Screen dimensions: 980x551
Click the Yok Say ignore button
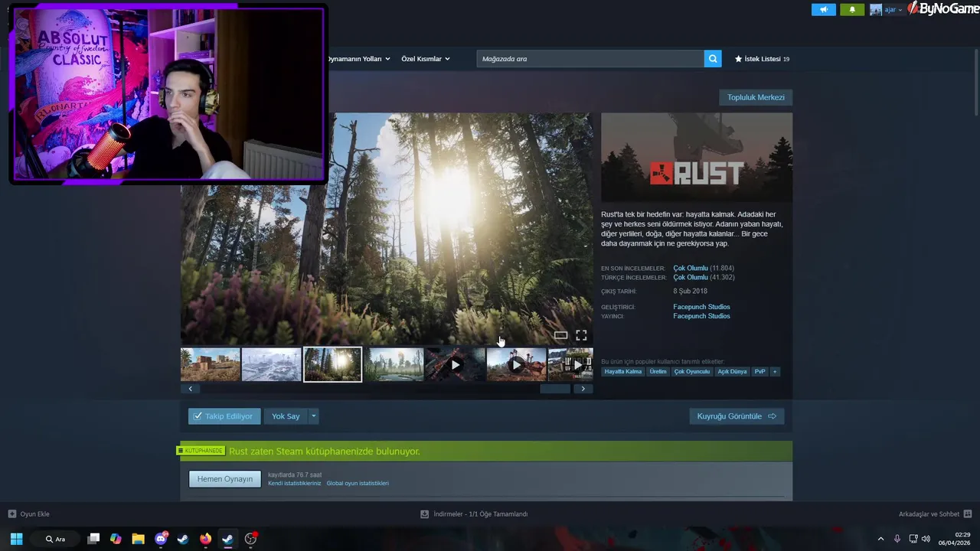tap(286, 416)
